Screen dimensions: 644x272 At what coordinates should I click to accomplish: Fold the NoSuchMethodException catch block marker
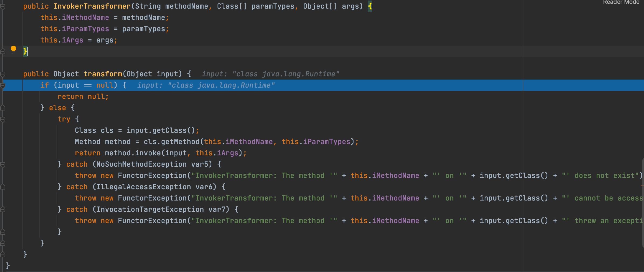pyautogui.click(x=3, y=164)
